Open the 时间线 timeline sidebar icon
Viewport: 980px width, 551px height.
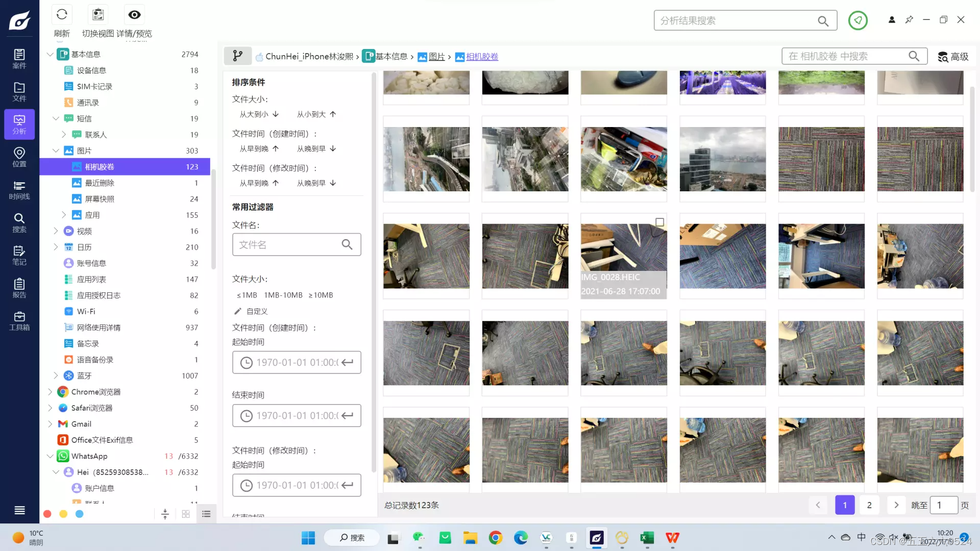(x=19, y=190)
